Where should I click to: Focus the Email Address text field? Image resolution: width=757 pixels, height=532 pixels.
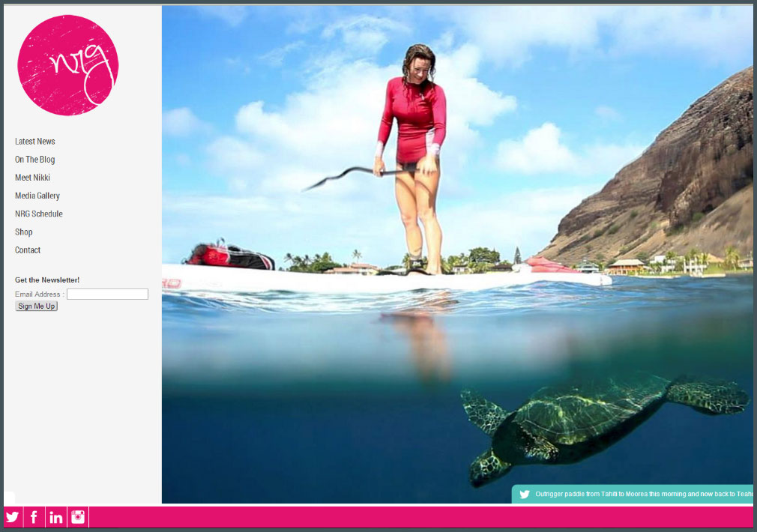pyautogui.click(x=107, y=294)
